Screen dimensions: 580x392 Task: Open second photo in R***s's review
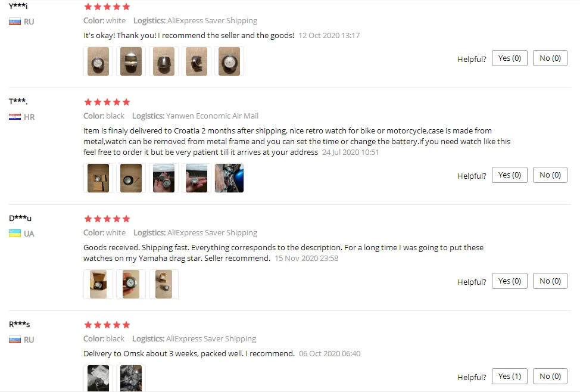coord(131,378)
